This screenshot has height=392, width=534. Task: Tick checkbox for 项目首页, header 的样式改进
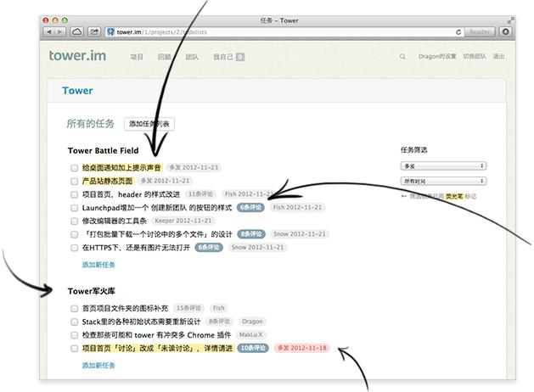[74, 194]
